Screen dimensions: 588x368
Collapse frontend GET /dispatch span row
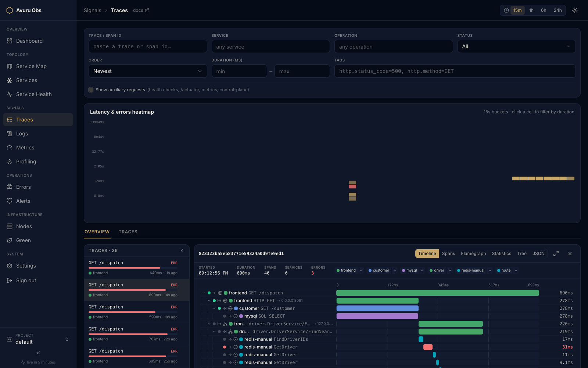pyautogui.click(x=204, y=293)
